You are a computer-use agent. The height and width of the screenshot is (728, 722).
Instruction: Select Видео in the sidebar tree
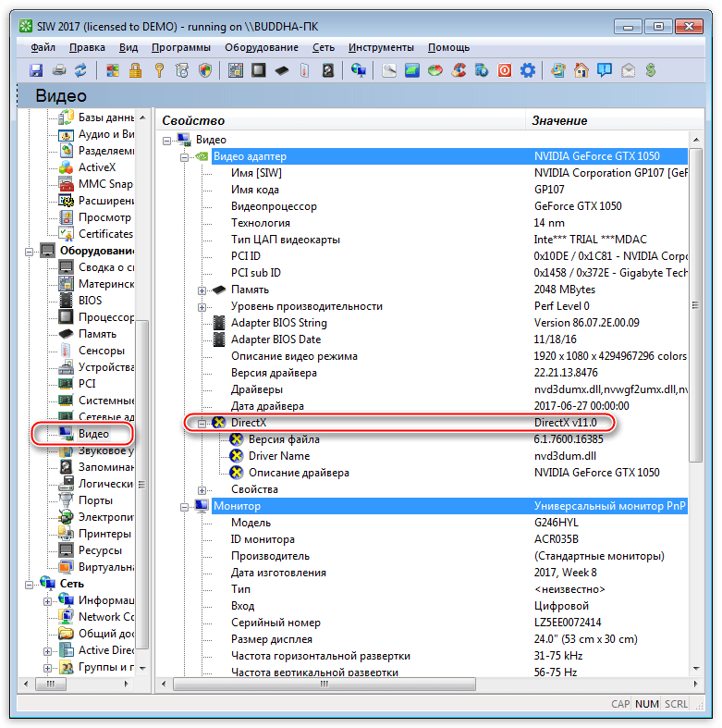tap(93, 434)
